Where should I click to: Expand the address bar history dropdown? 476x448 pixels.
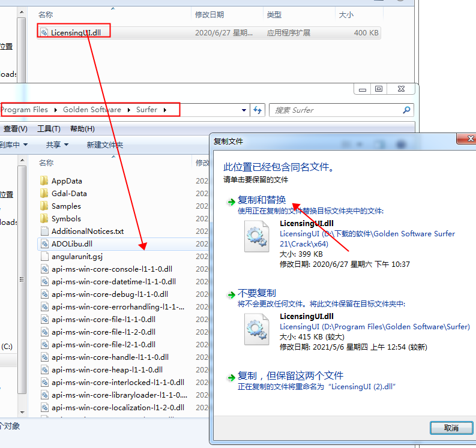[244, 110]
